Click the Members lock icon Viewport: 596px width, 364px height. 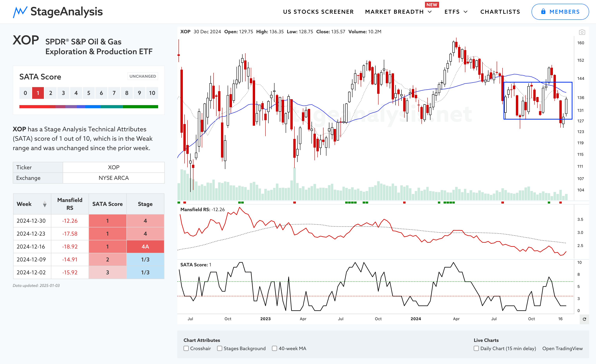pyautogui.click(x=543, y=11)
